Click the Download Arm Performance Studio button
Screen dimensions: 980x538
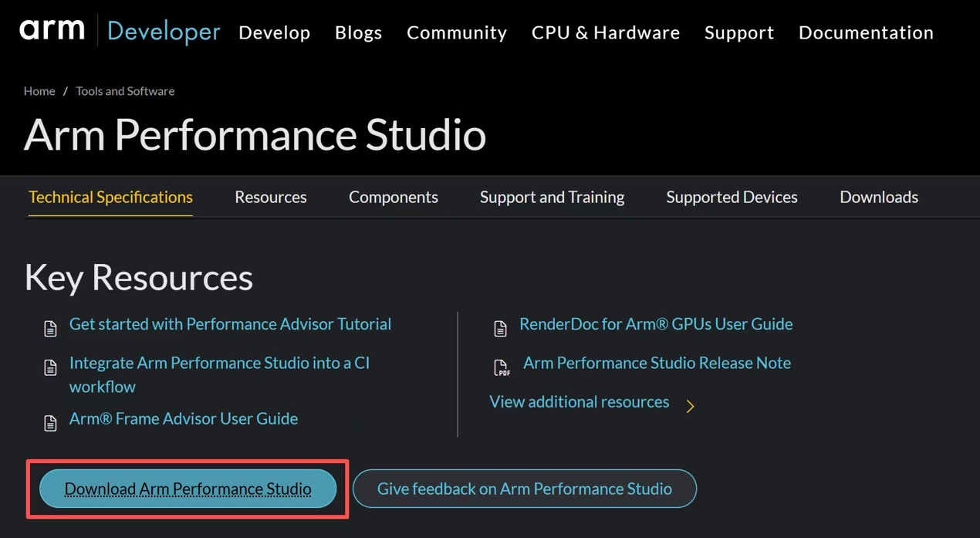[x=188, y=489]
